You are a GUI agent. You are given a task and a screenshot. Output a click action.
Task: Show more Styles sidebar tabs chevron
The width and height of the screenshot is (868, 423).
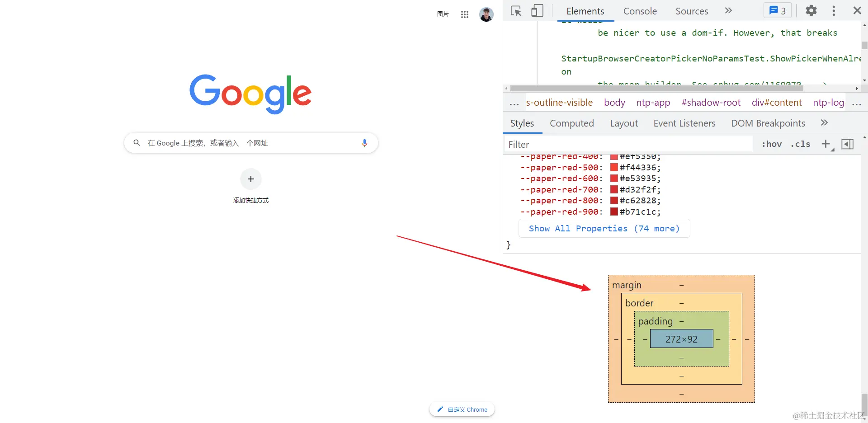coord(824,123)
